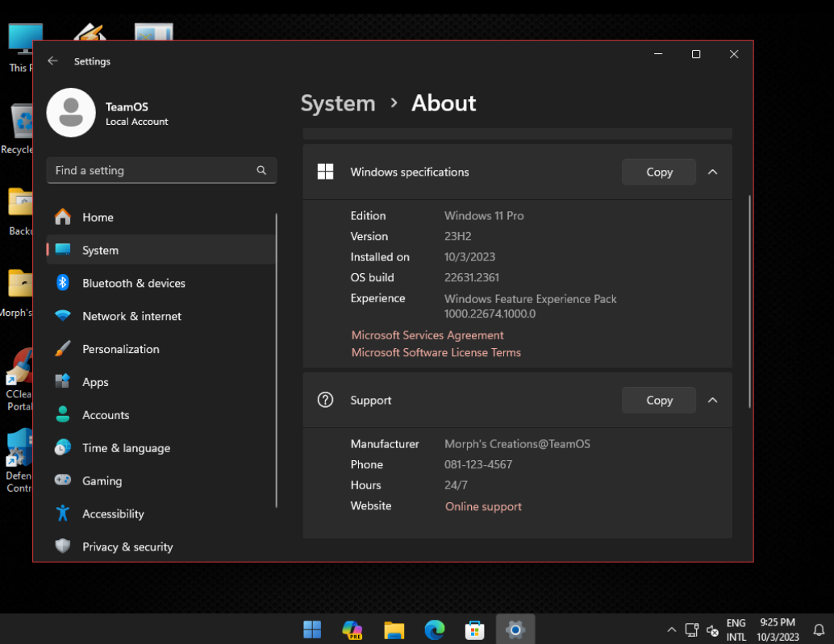Maximize the Settings window
Image resolution: width=834 pixels, height=644 pixels.
[x=696, y=54]
